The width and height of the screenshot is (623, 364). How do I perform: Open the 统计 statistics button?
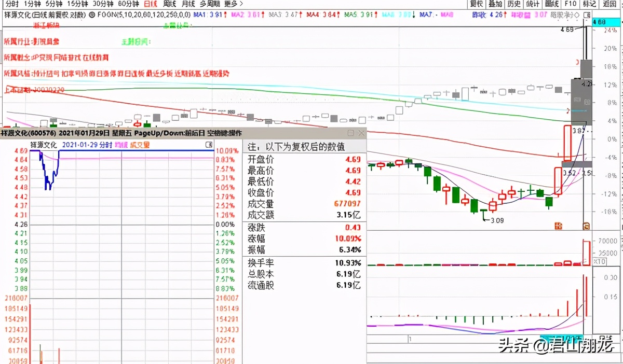[533, 4]
